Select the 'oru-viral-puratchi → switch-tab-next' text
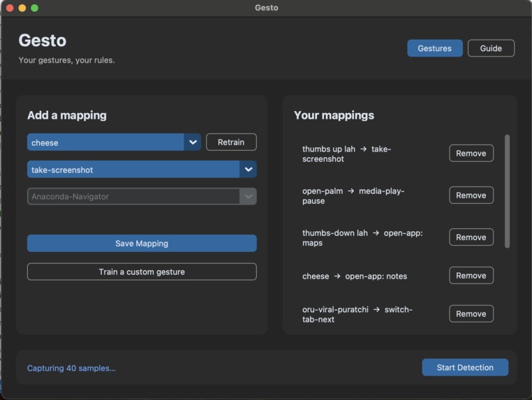This screenshot has height=400, width=532. tap(357, 315)
